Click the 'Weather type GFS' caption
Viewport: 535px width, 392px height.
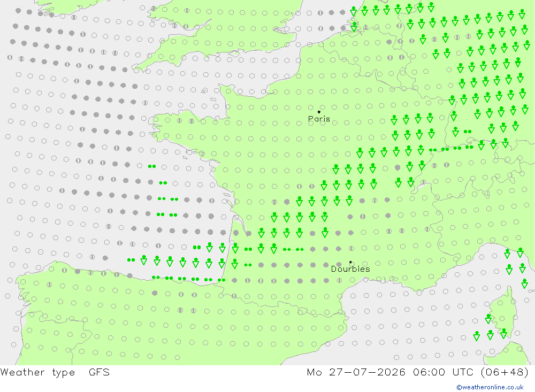[55, 372]
